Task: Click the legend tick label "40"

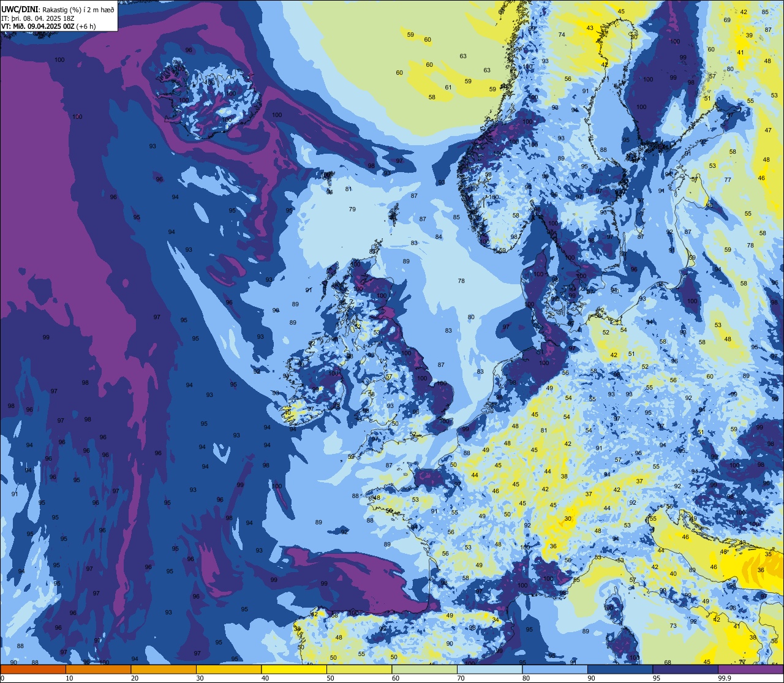Action: pyautogui.click(x=265, y=678)
